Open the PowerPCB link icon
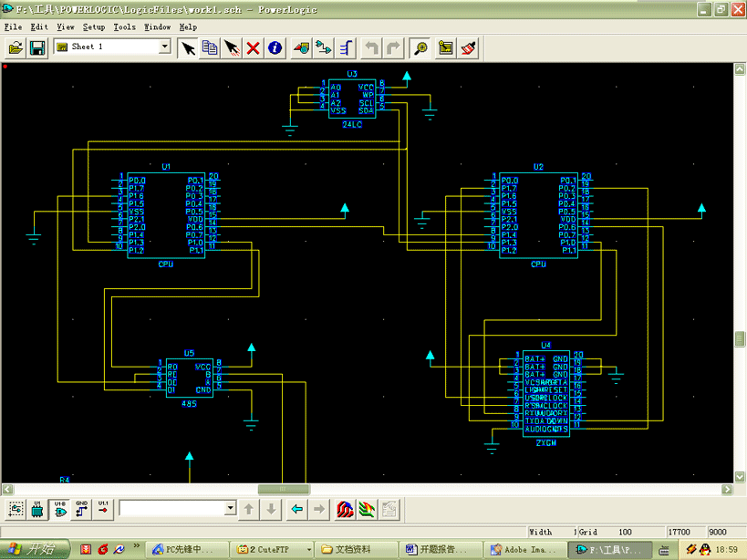The width and height of the screenshot is (747, 560). (x=346, y=510)
